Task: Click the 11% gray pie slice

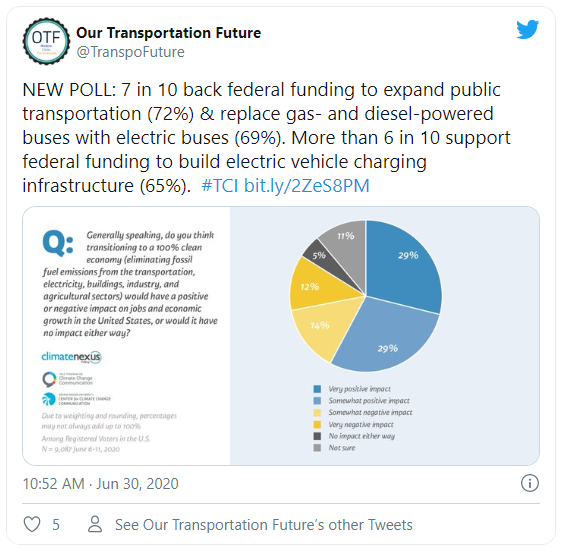Action: [x=346, y=248]
